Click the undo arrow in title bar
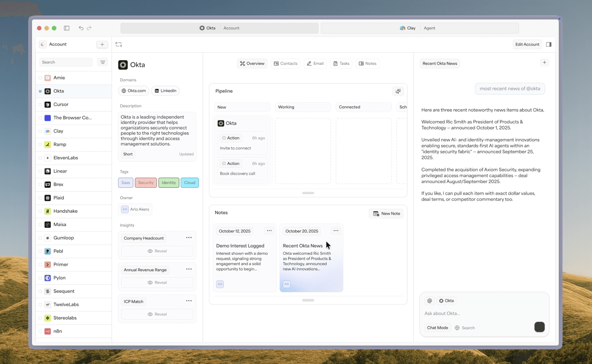 (x=81, y=28)
